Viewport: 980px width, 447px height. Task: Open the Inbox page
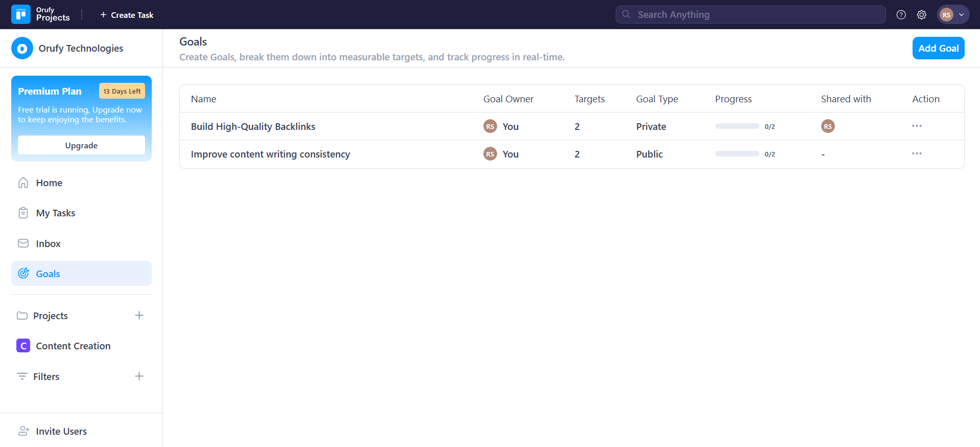(48, 244)
